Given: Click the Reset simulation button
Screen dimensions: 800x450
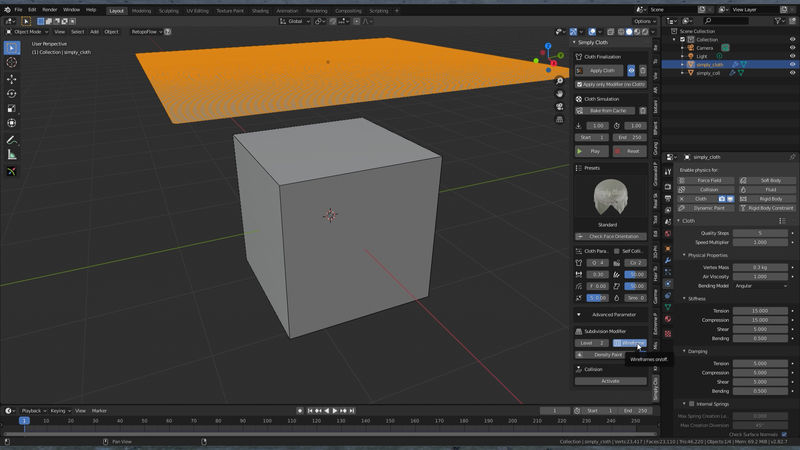Looking at the screenshot, I should [629, 151].
